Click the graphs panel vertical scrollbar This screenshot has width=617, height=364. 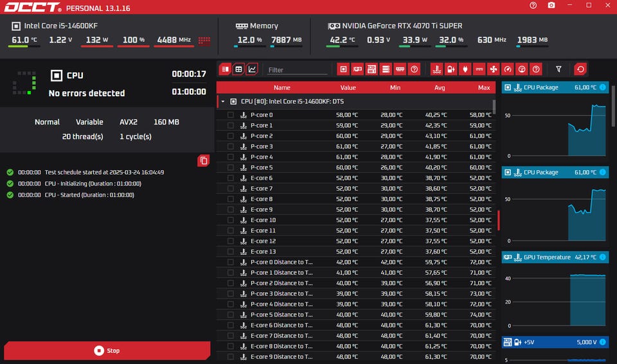pos(613,106)
